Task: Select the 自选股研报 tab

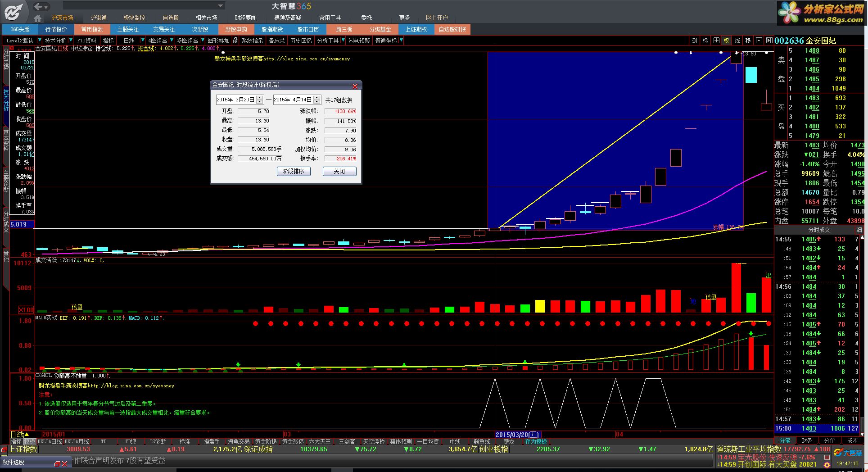Action: [x=452, y=30]
